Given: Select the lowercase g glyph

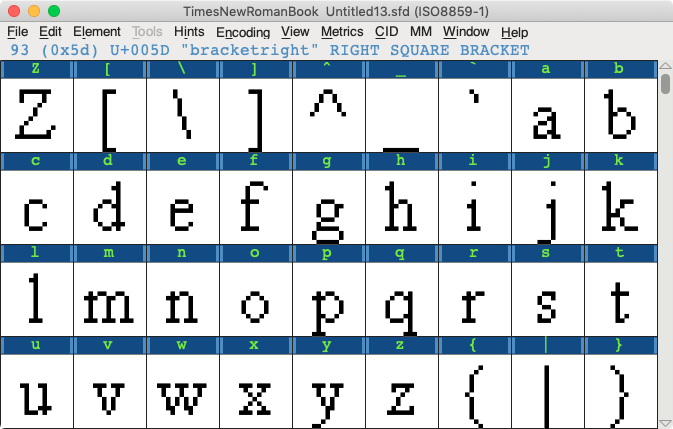Looking at the screenshot, I should pyautogui.click(x=329, y=207).
